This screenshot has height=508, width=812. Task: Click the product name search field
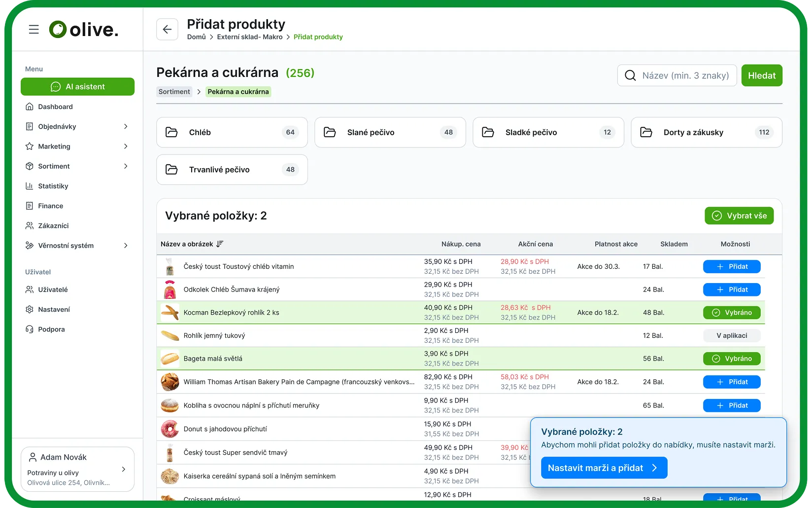(x=685, y=75)
